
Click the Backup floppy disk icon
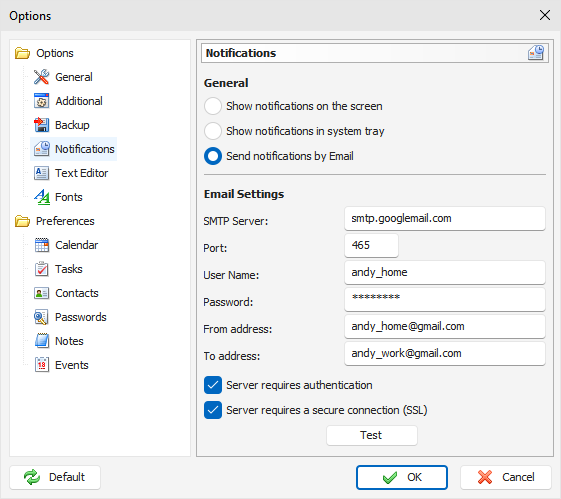pyautogui.click(x=42, y=125)
